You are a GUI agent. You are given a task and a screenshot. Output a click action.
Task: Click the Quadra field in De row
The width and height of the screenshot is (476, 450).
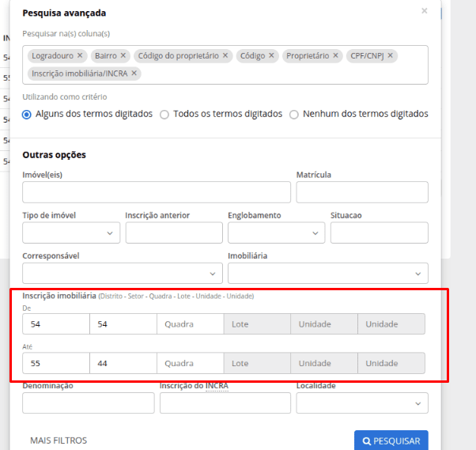pos(190,324)
